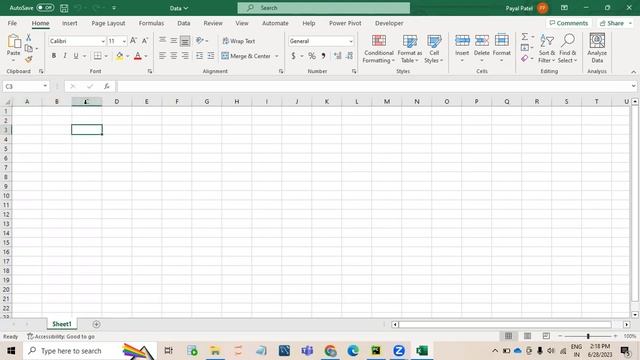Open Find & Select menu
640x360 pixels.
[567, 49]
